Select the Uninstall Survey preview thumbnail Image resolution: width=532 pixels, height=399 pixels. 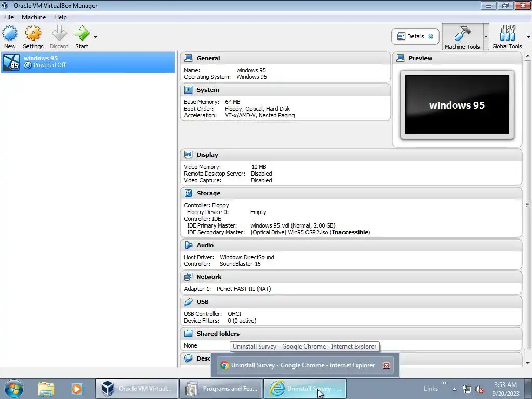[x=304, y=365]
